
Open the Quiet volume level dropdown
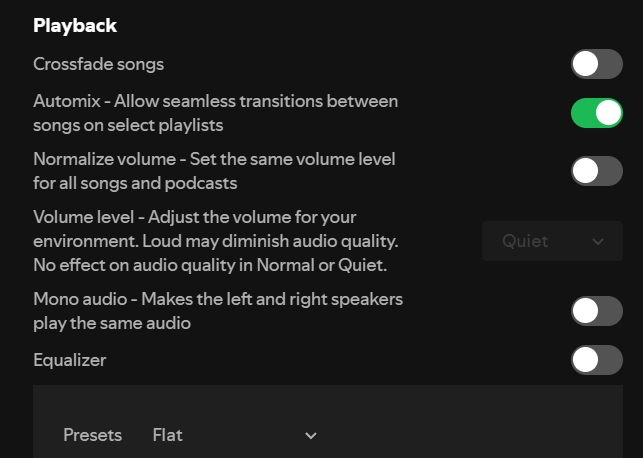[552, 241]
